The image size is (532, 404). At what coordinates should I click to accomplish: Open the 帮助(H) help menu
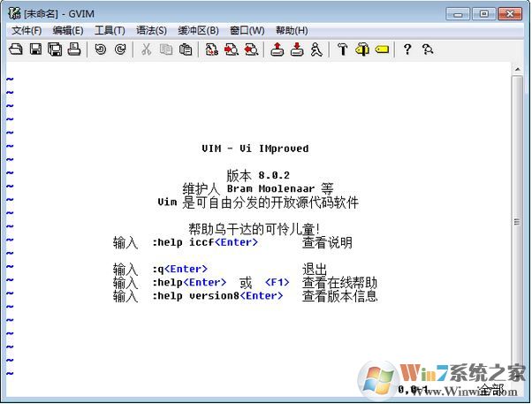click(x=292, y=30)
